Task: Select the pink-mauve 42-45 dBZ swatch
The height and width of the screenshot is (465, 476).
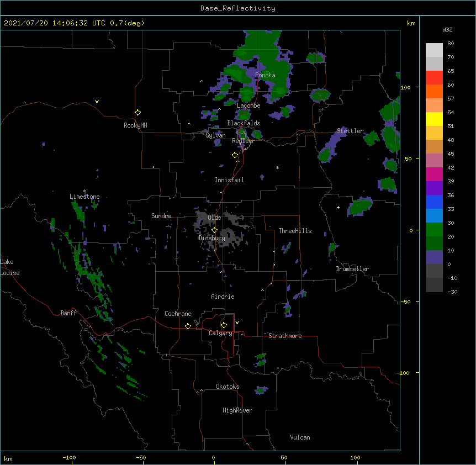Action: 434,161
